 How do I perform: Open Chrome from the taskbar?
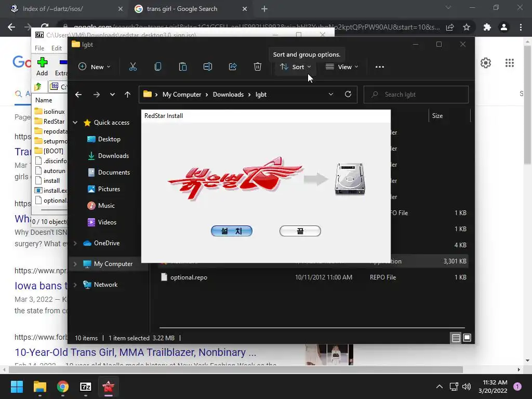point(62,387)
